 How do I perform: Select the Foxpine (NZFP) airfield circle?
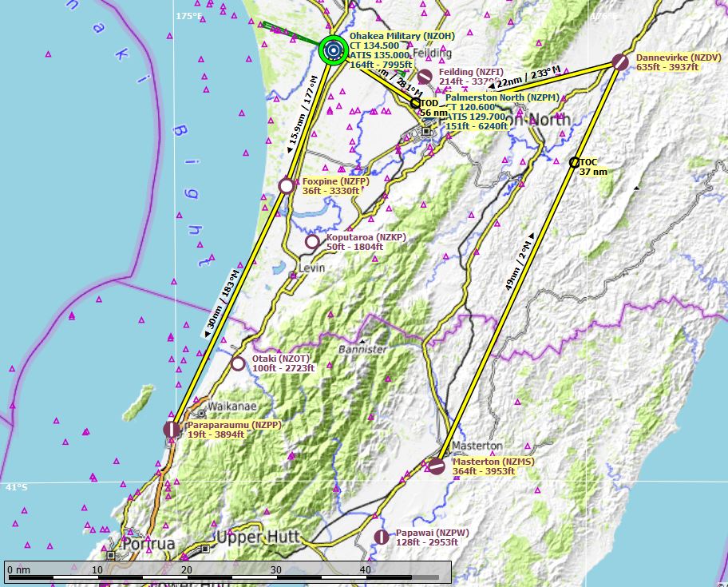(x=287, y=186)
